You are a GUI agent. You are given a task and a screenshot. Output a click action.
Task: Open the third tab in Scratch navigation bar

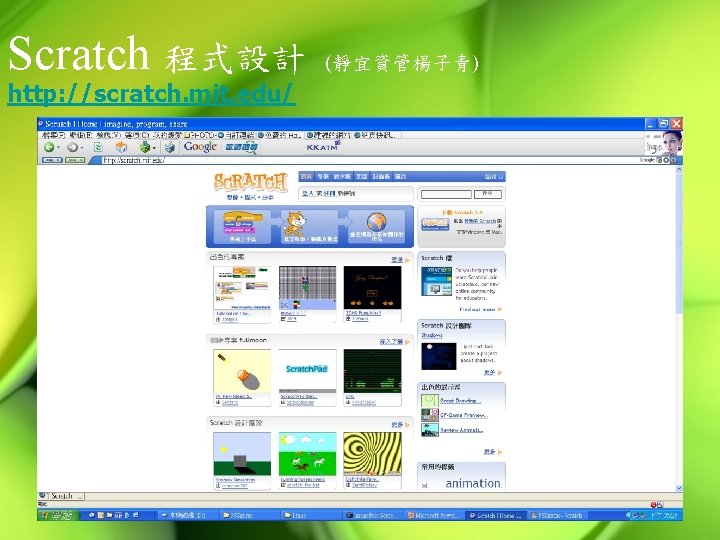(x=342, y=176)
